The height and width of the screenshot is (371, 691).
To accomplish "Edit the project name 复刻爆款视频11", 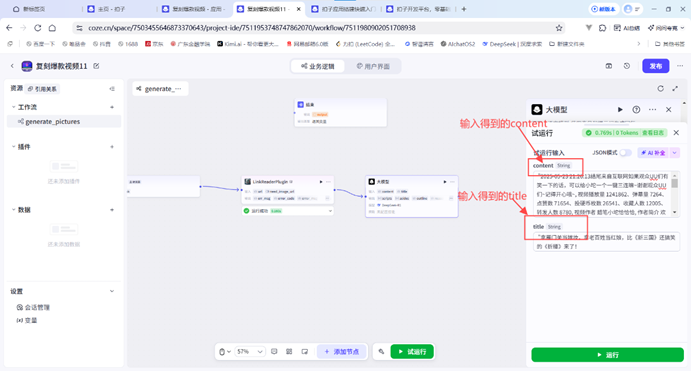I will pos(96,66).
